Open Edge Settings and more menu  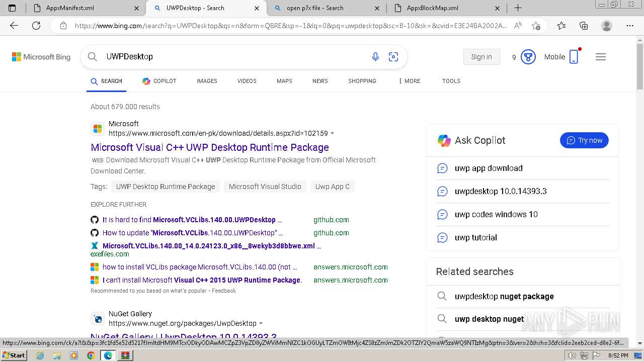click(x=630, y=26)
